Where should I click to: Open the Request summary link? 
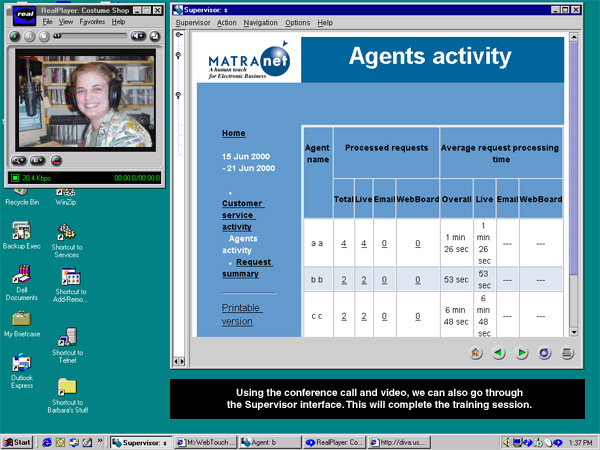[x=247, y=268]
